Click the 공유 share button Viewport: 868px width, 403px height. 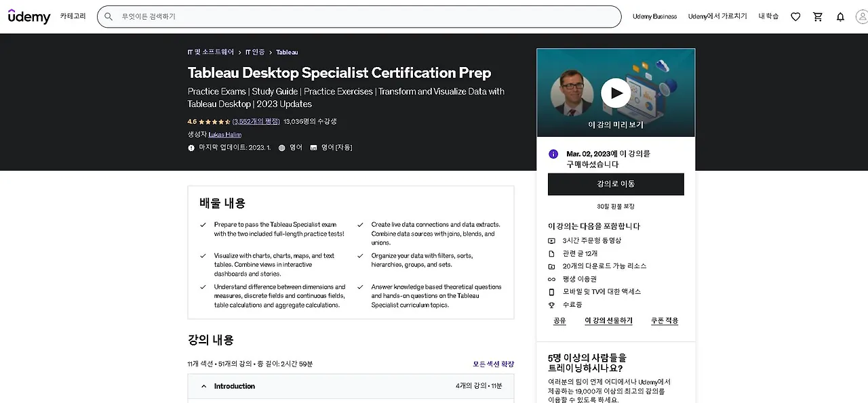tap(559, 321)
